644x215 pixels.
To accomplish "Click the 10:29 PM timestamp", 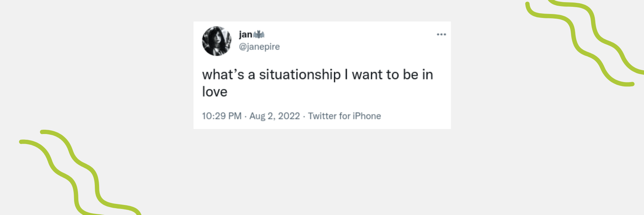I will pos(222,116).
